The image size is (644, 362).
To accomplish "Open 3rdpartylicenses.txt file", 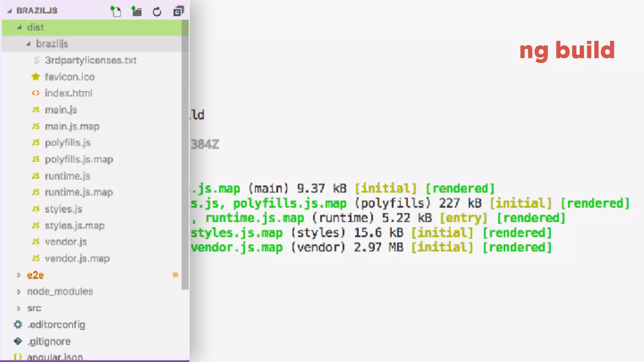I will click(x=91, y=60).
